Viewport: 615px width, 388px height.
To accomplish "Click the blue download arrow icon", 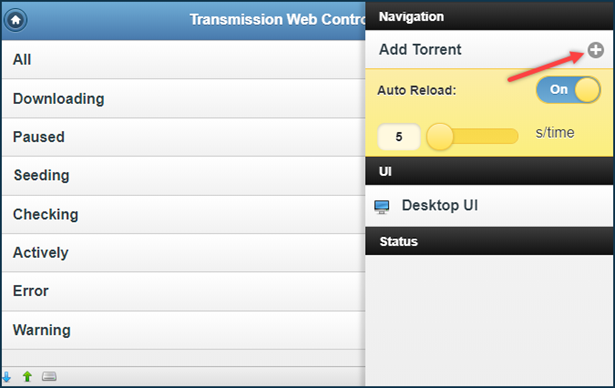I will tap(6, 377).
